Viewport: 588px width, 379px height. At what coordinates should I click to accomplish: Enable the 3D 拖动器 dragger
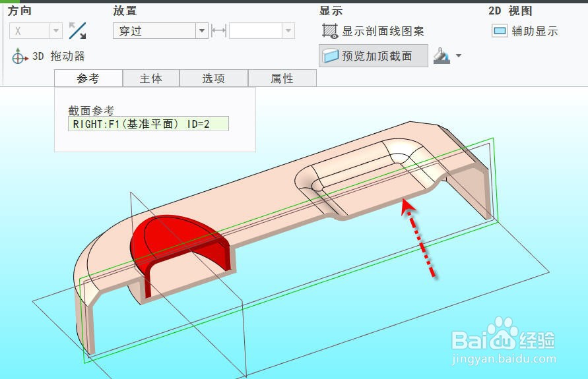49,56
